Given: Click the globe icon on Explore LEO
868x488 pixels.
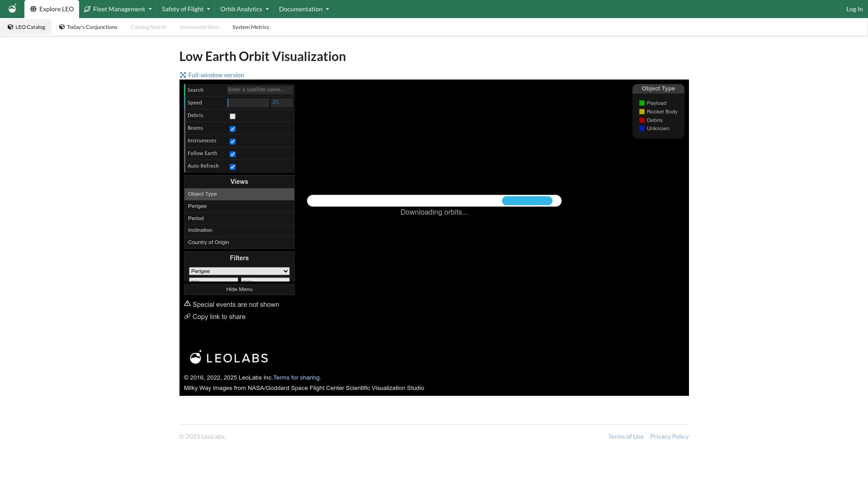Looking at the screenshot, I should tap(33, 9).
